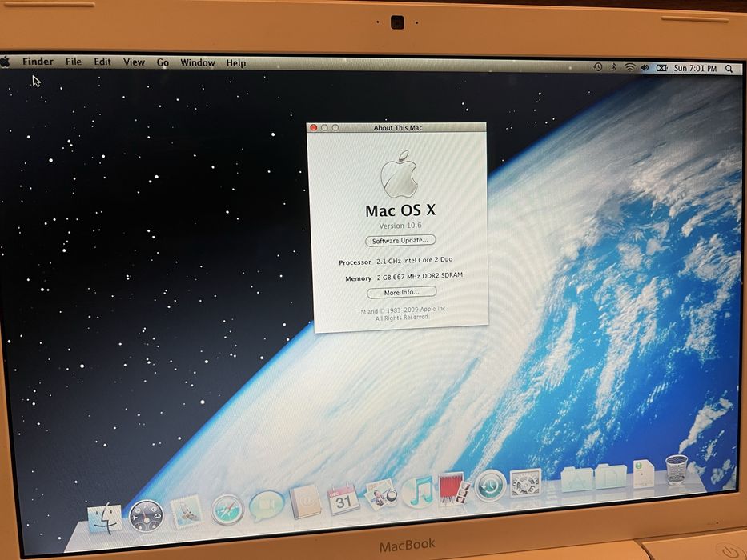
Task: Click the battery status icon
Action: tap(661, 68)
